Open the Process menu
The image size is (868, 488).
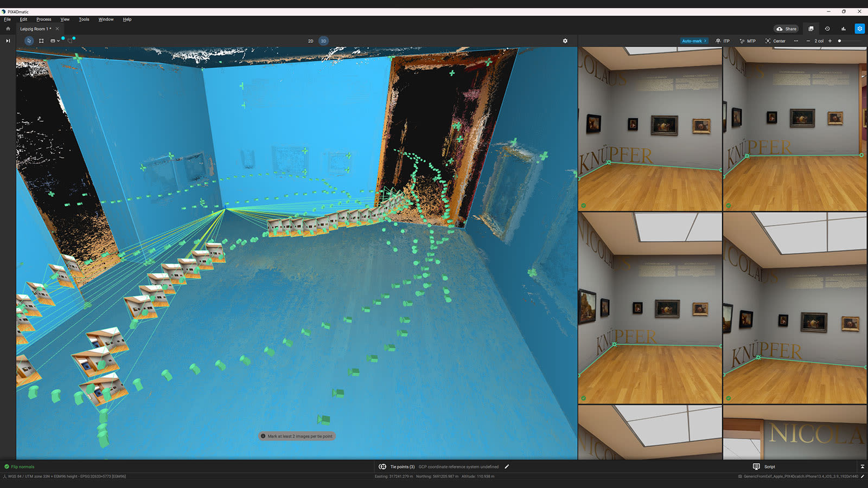pyautogui.click(x=43, y=19)
